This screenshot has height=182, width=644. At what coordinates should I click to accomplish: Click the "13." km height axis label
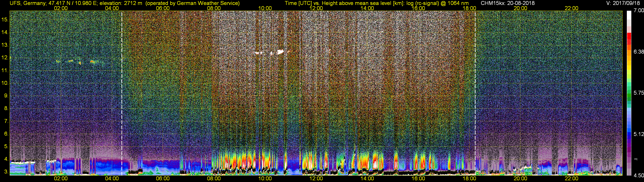[5, 45]
